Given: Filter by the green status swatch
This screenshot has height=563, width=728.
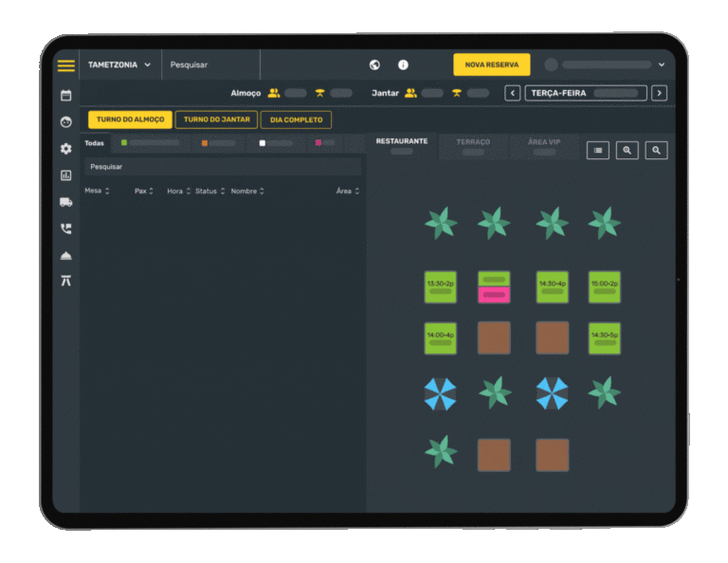Looking at the screenshot, I should 124,143.
